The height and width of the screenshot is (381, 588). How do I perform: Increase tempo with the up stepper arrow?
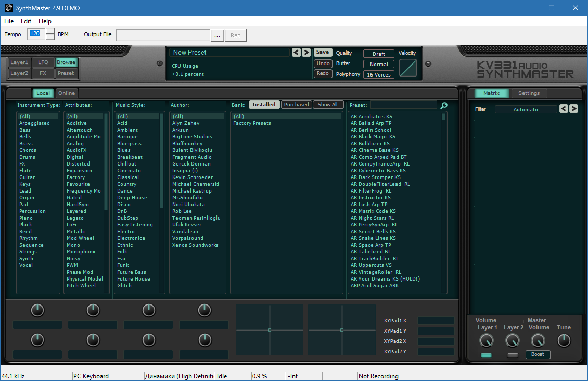pos(50,32)
